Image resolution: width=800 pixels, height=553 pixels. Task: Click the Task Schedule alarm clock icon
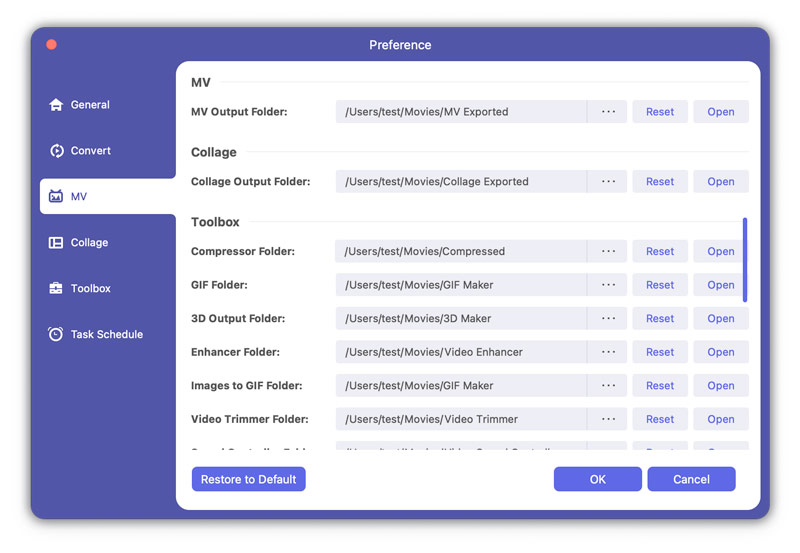pos(56,335)
